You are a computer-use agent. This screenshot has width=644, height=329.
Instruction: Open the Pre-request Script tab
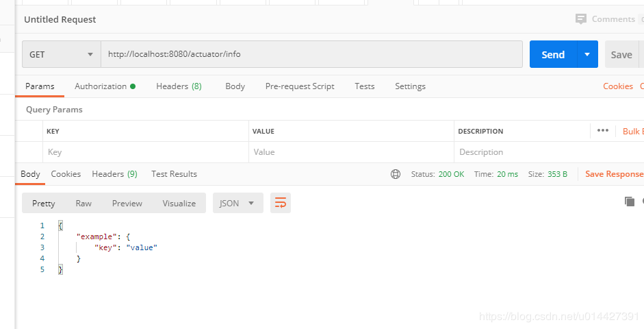point(300,86)
